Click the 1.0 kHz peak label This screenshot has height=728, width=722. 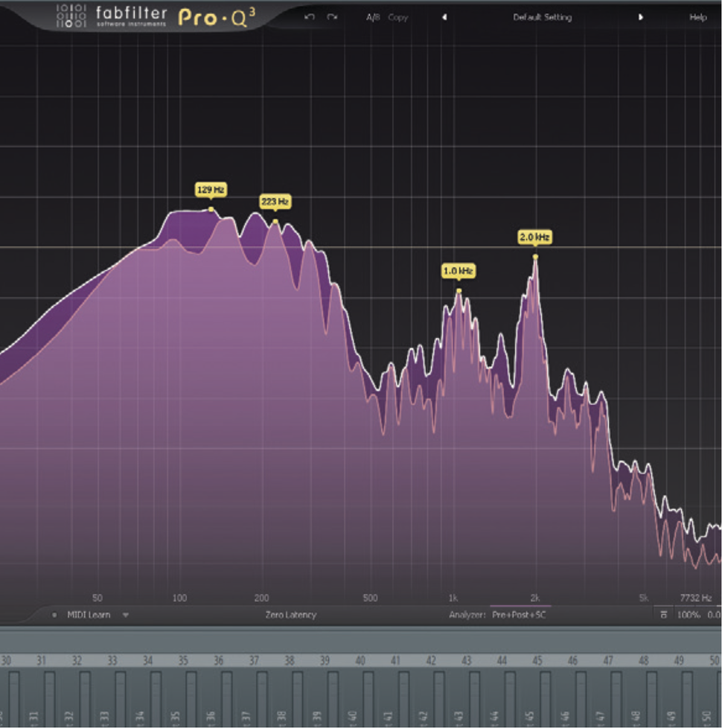click(459, 271)
